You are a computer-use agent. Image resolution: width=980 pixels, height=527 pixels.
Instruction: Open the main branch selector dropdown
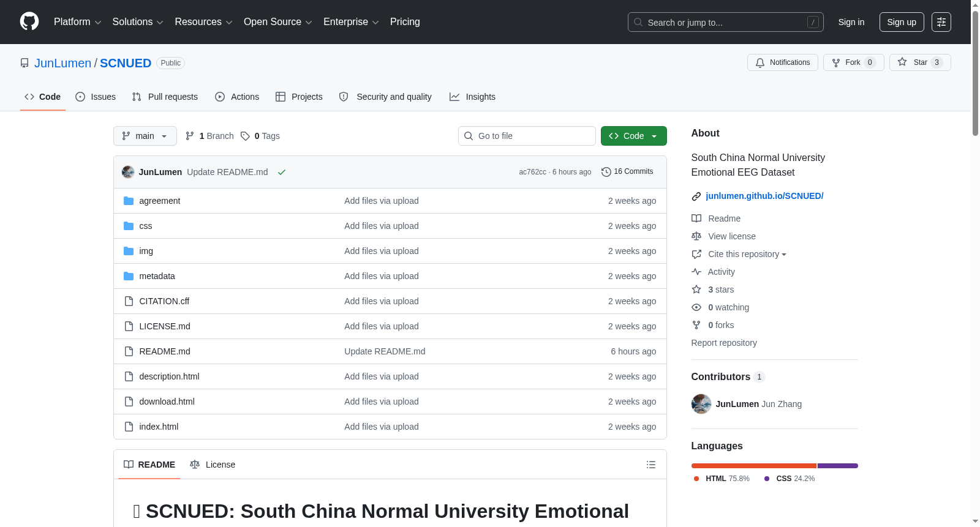click(145, 136)
